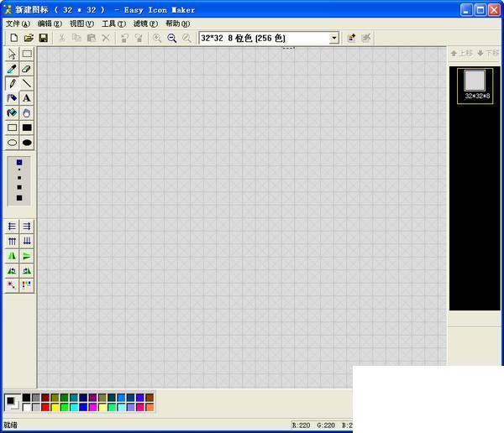The height and width of the screenshot is (433, 504).
Task: Select the filled ellipse shape tool
Action: [x=27, y=143]
